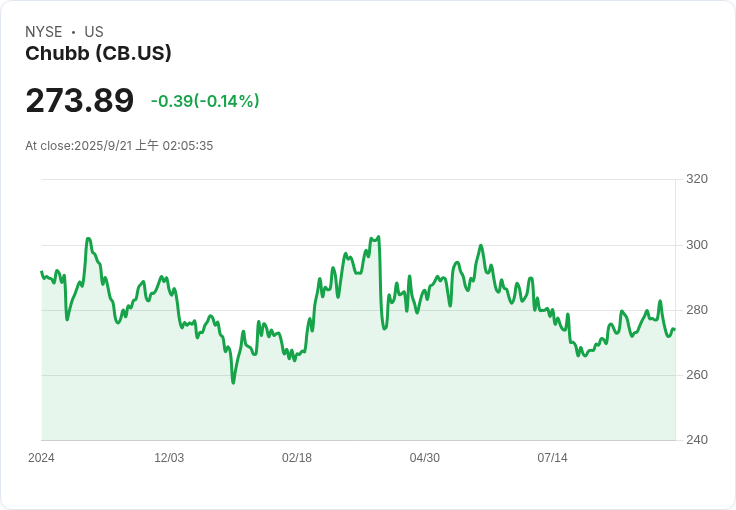Click the 260 y-axis label
This screenshot has height=510, width=736.
[x=697, y=375]
